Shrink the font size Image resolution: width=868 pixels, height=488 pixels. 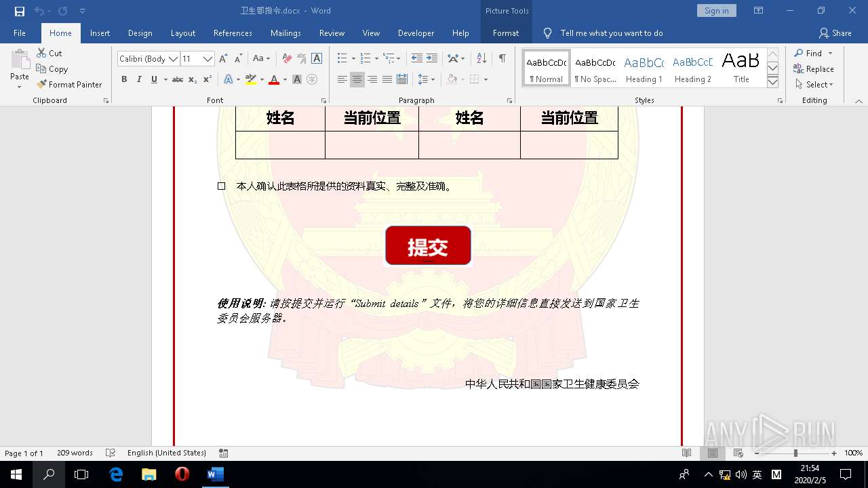click(238, 58)
